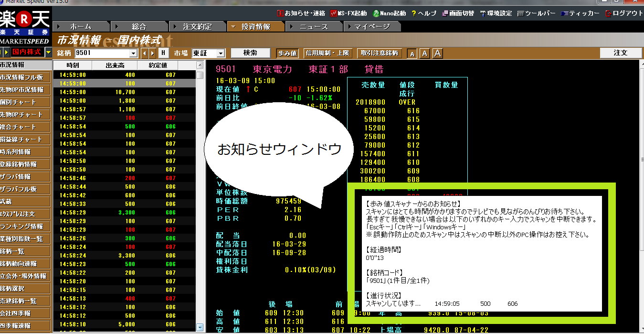Open 登録銘柄情報 from sidebar

(x=25, y=164)
